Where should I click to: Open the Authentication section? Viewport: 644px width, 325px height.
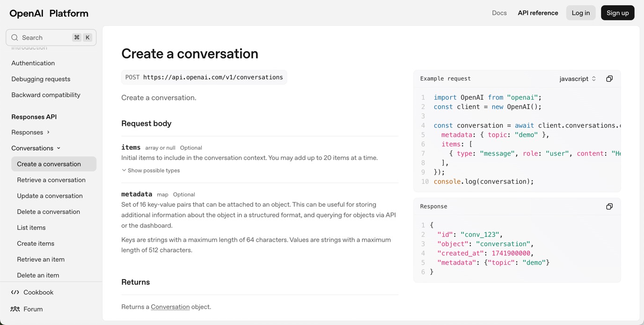coord(33,63)
